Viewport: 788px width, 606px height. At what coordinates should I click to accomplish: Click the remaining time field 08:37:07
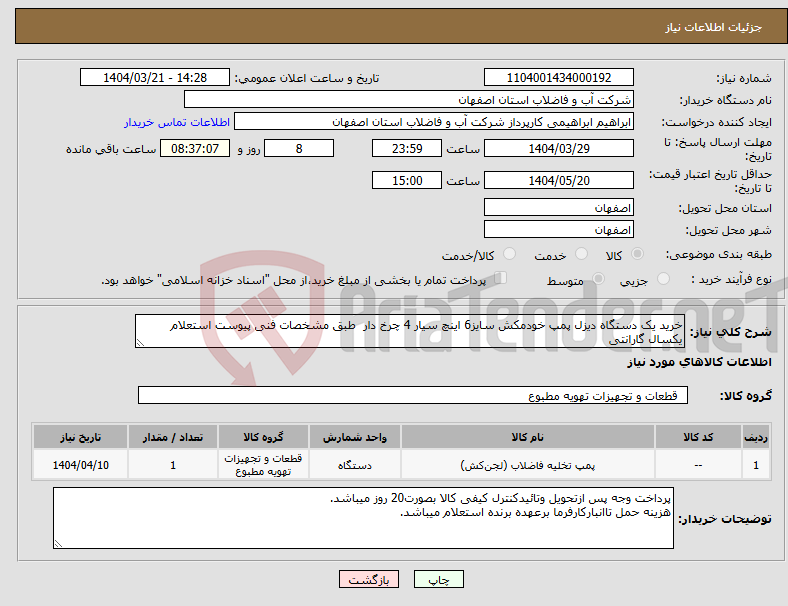point(195,149)
